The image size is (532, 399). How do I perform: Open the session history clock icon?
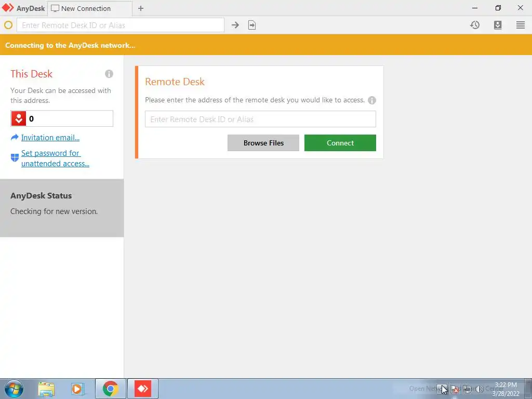(475, 25)
